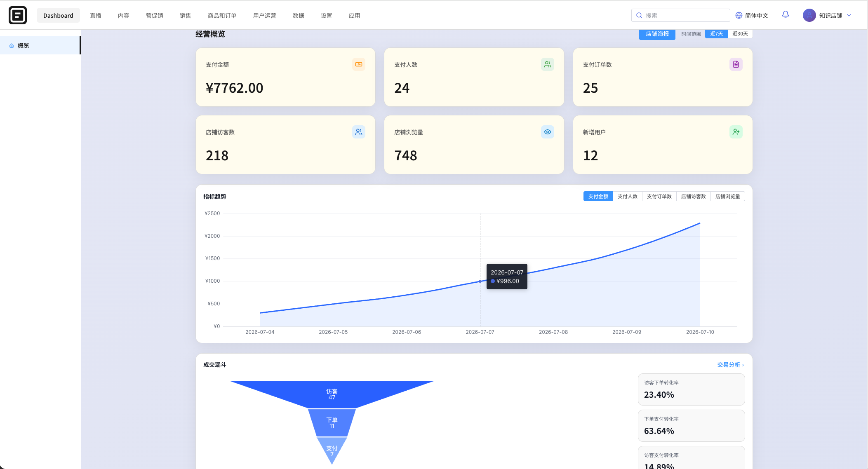Open the 简体中文 language selector
This screenshot has height=469, width=868.
752,15
